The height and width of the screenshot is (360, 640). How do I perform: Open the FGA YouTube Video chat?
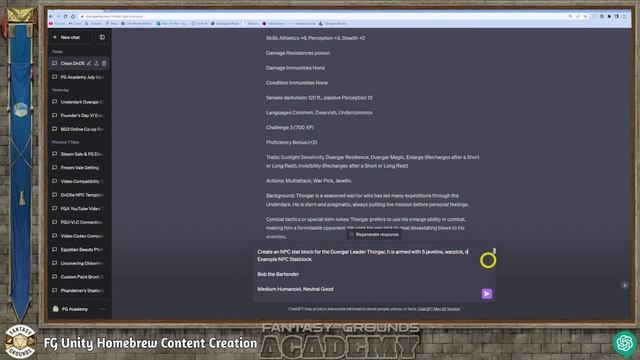point(79,208)
